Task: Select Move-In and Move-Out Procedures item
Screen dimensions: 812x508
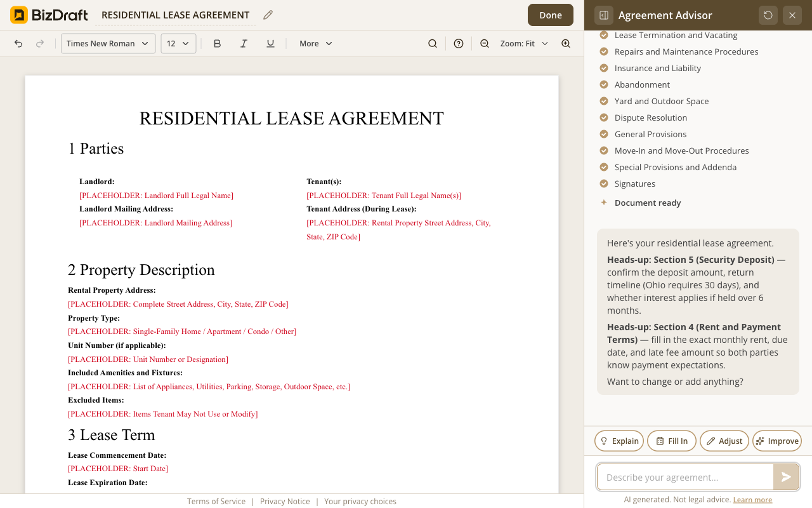Action: (682, 150)
